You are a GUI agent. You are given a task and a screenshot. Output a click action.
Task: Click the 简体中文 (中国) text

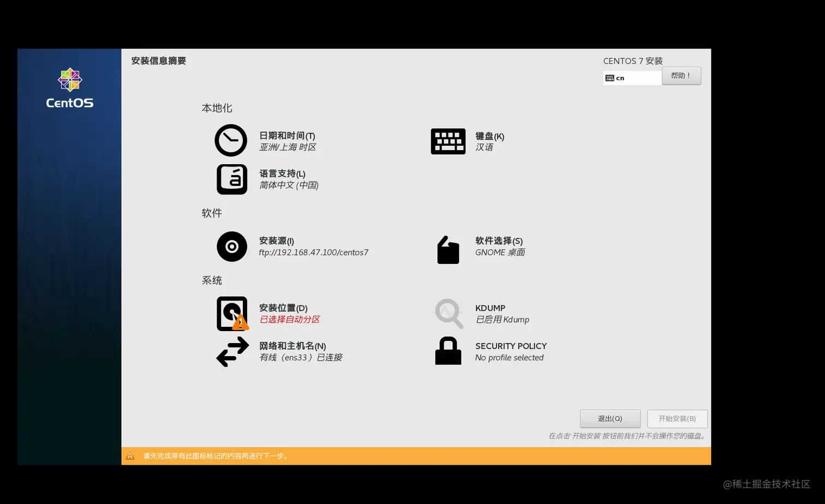pos(289,185)
